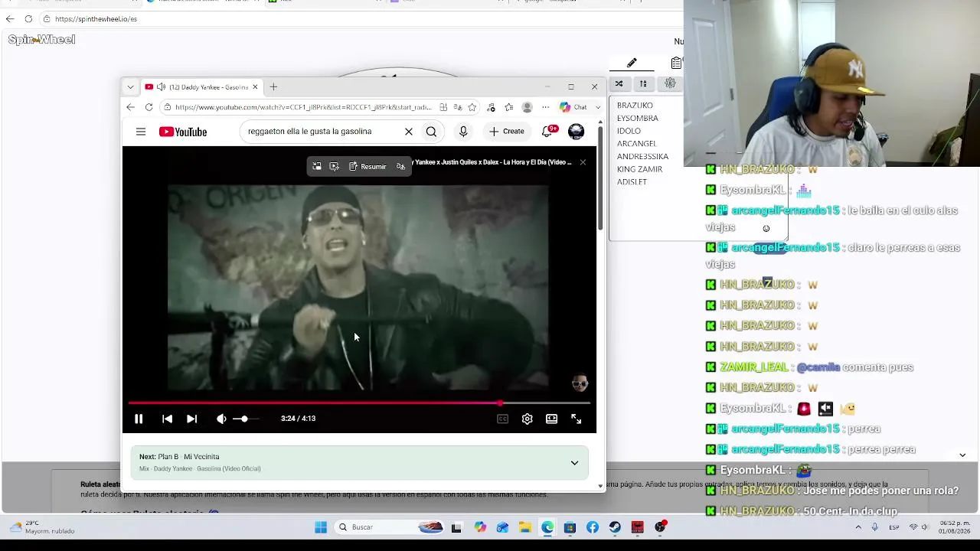Dismiss the La Hora y El Dia suggestion
This screenshot has width=980, height=551.
(583, 162)
